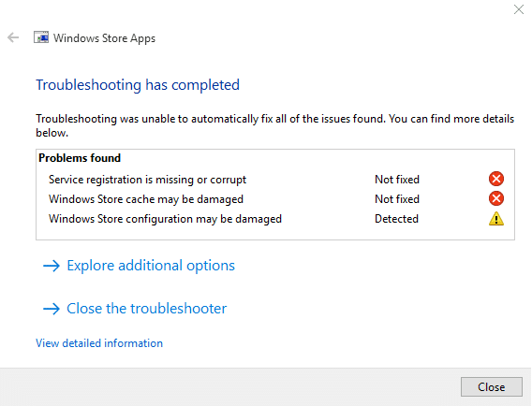Select 'Service registration is missing or corrupt'
This screenshot has width=532, height=406.
147,180
